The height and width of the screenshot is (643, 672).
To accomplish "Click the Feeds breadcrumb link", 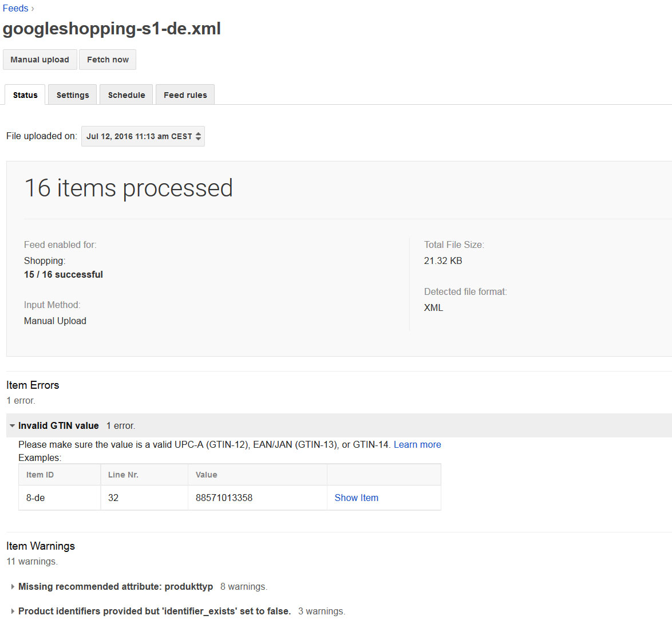I will click(15, 9).
